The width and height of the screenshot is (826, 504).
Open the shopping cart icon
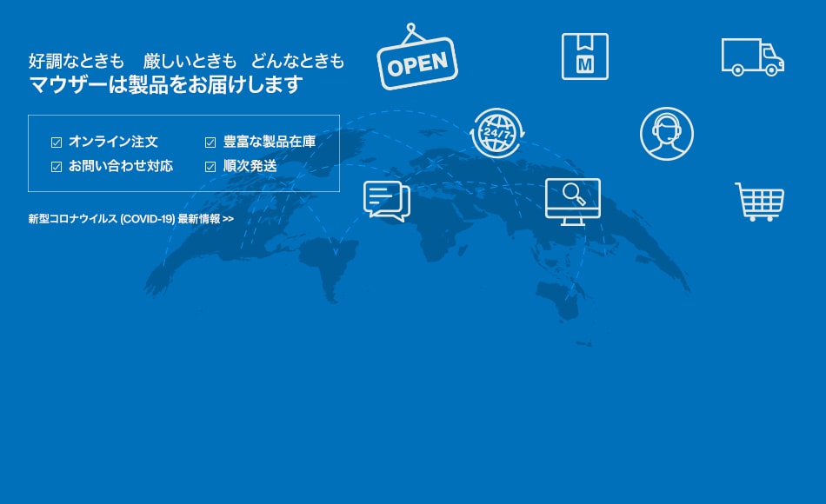point(761,202)
